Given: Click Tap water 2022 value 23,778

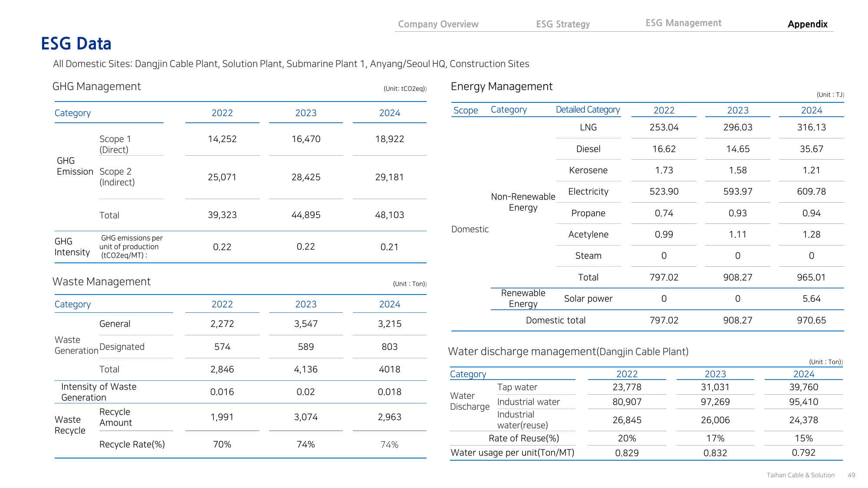Looking at the screenshot, I should coord(627,387).
